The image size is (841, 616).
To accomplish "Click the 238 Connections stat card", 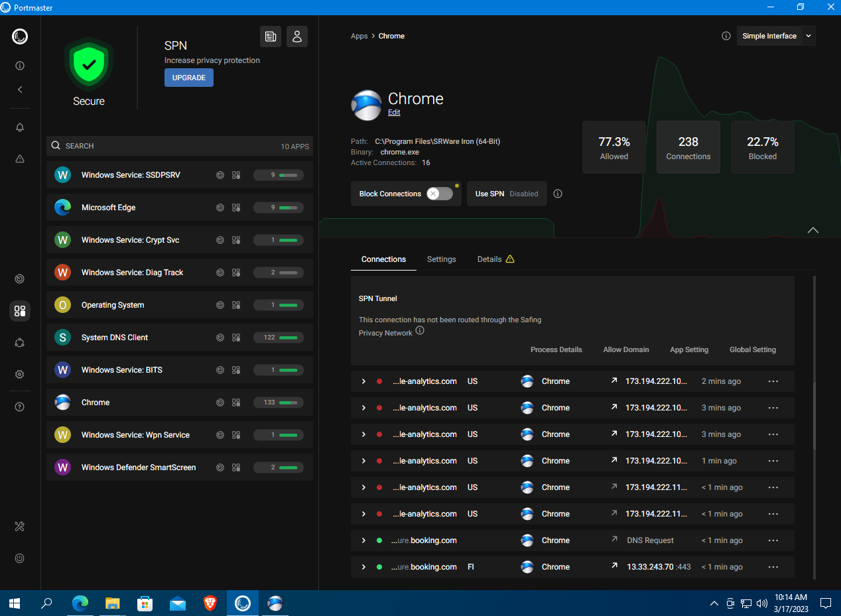I will click(688, 147).
